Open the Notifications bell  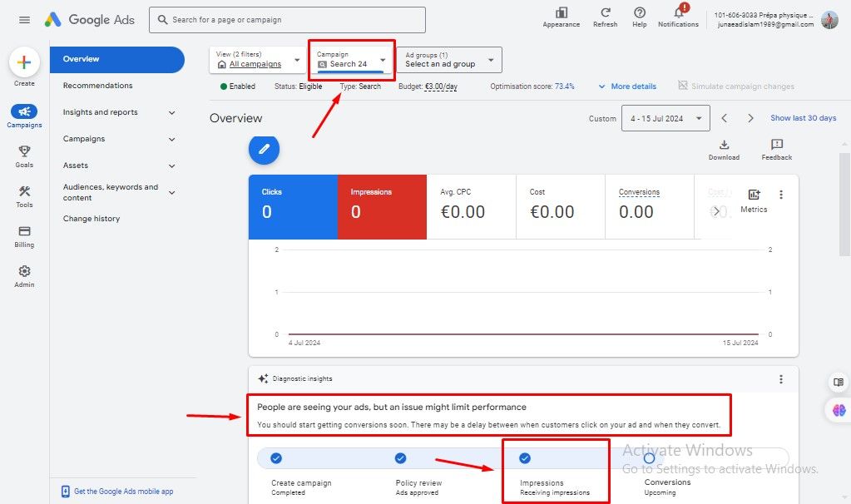[678, 13]
